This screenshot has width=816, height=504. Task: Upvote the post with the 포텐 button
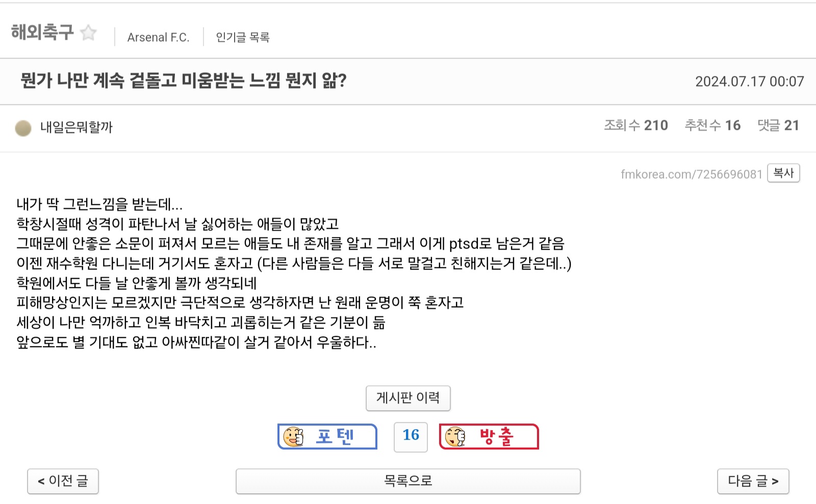pyautogui.click(x=327, y=437)
